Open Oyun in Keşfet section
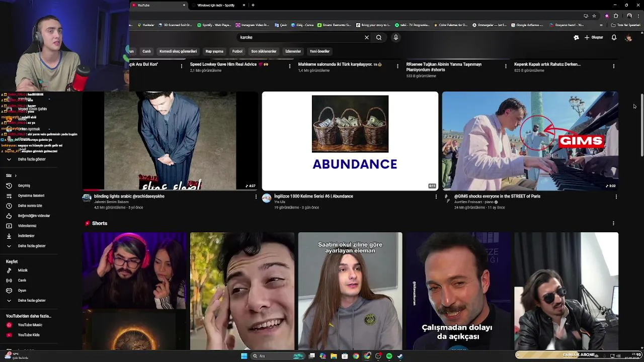 22,291
